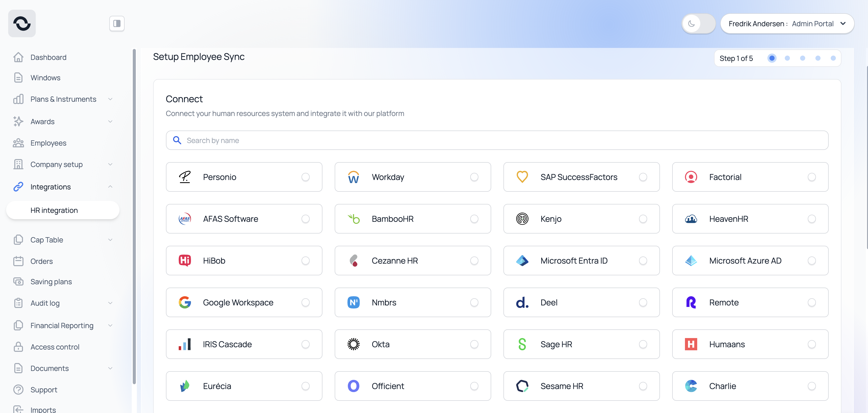Open the Support link
Viewport: 868px width, 413px height.
click(x=43, y=390)
